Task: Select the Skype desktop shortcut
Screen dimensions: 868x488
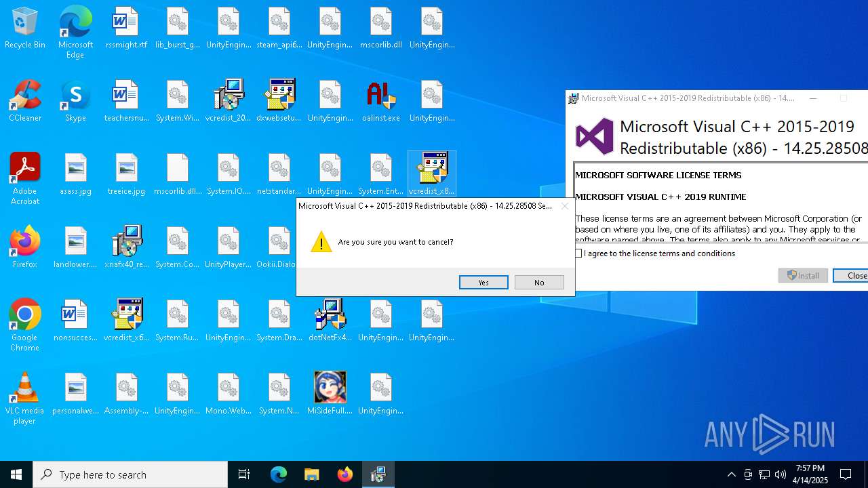Action: pyautogui.click(x=75, y=102)
